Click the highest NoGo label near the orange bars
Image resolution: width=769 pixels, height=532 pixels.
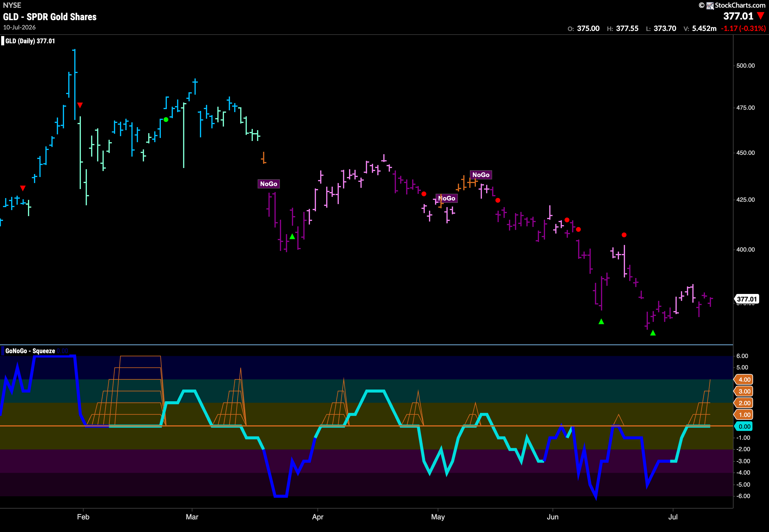click(481, 175)
